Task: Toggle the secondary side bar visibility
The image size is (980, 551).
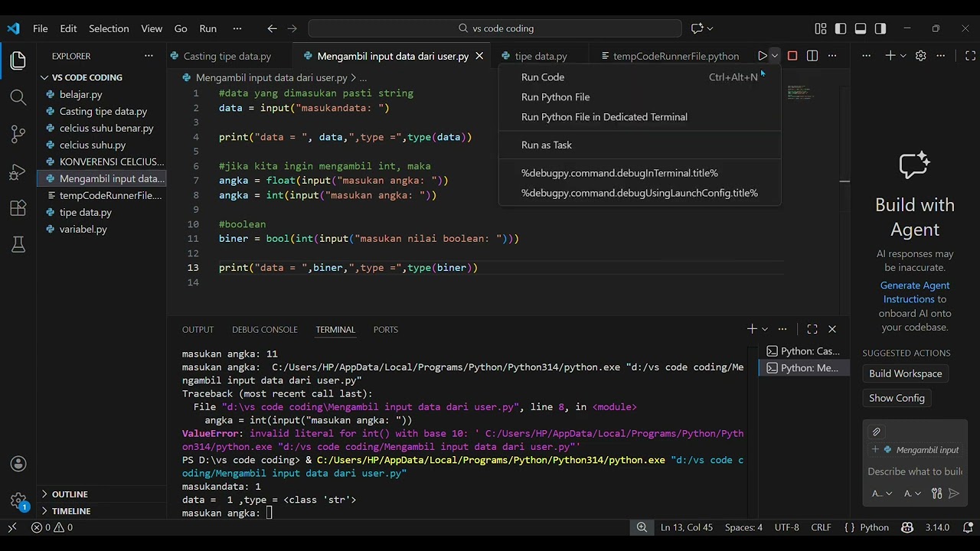Action: tap(880, 28)
